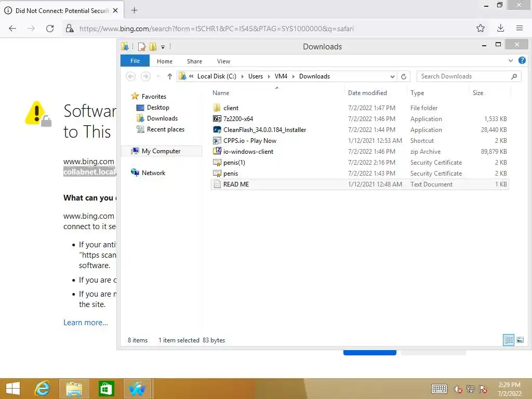The width and height of the screenshot is (532, 399).
Task: Bookmark this page with the star icon
Action: 481,28
